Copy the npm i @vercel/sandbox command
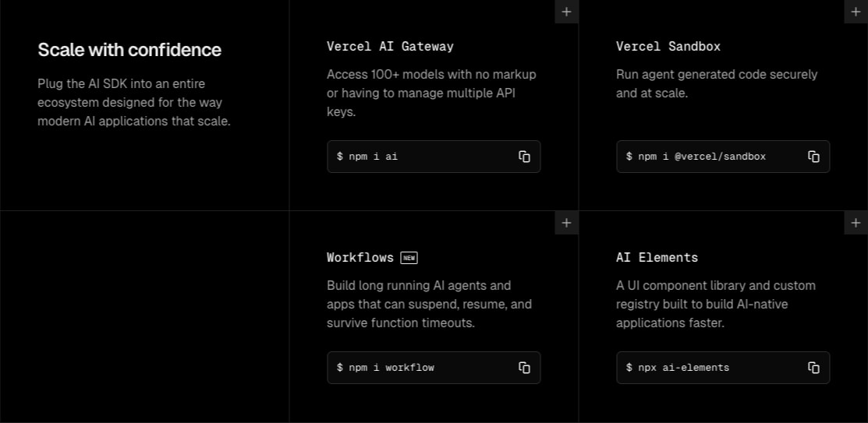Image resolution: width=868 pixels, height=423 pixels. coord(813,157)
